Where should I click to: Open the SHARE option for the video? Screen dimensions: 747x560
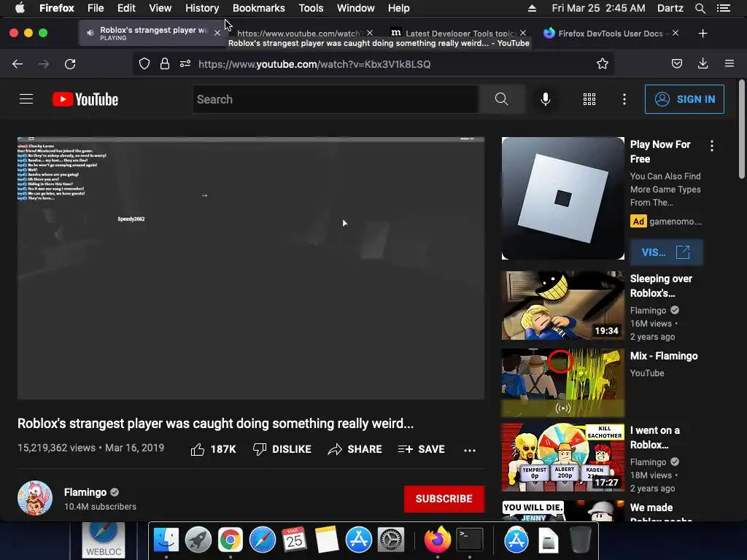pyautogui.click(x=355, y=449)
